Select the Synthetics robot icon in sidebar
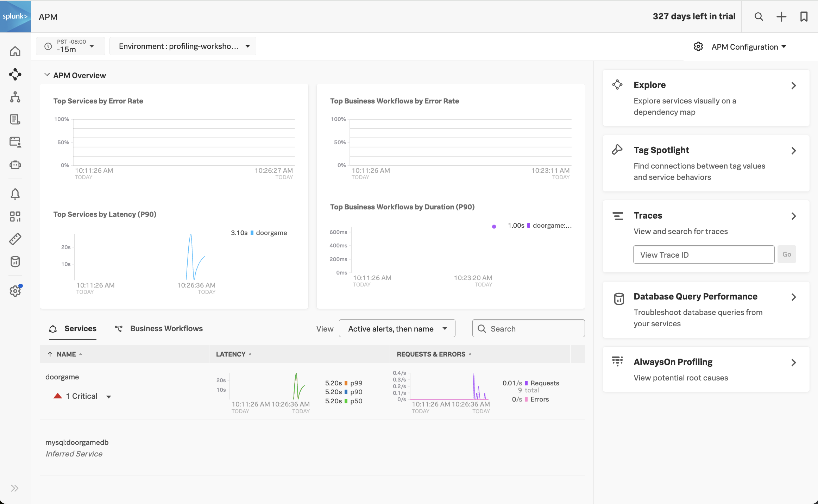The image size is (818, 504). (x=15, y=164)
